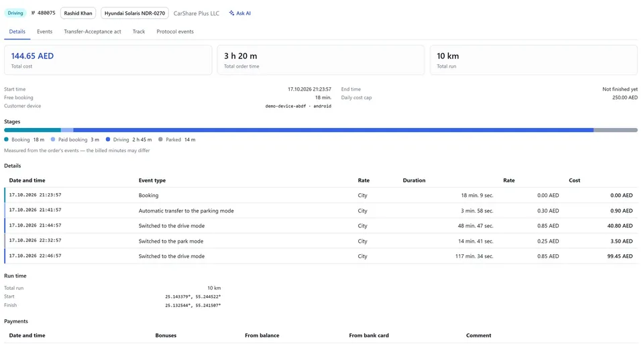Open the Protocol events tab
This screenshot has height=346, width=644.
175,32
